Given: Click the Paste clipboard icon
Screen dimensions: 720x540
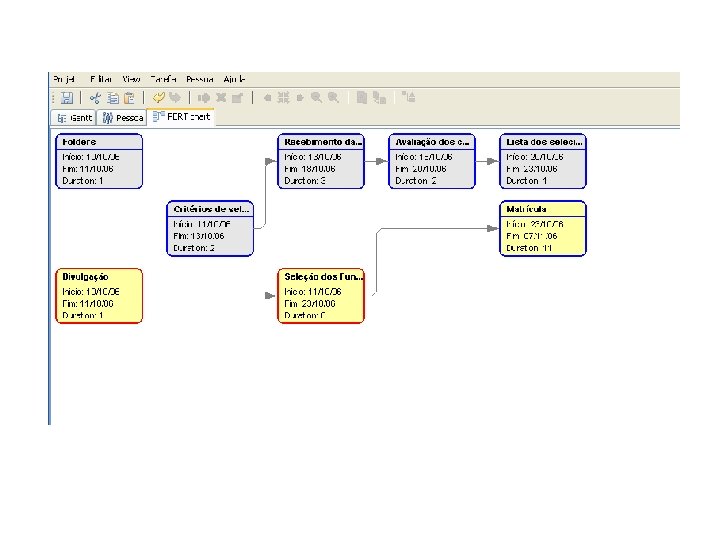Looking at the screenshot, I should tap(130, 98).
